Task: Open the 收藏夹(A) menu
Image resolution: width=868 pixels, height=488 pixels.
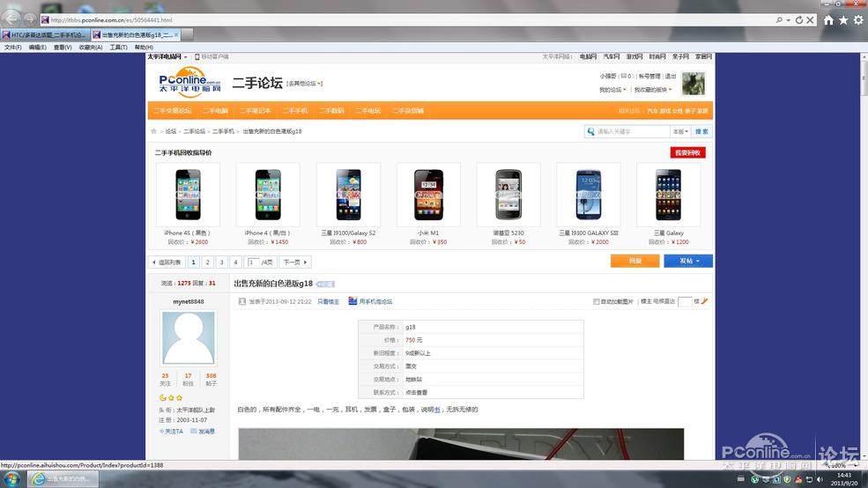Action: point(91,48)
